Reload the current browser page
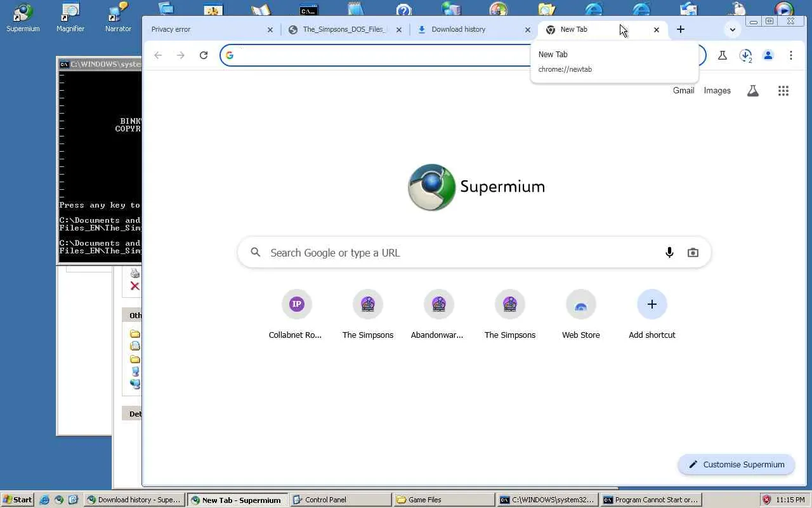Viewport: 812px width, 508px height. click(204, 55)
